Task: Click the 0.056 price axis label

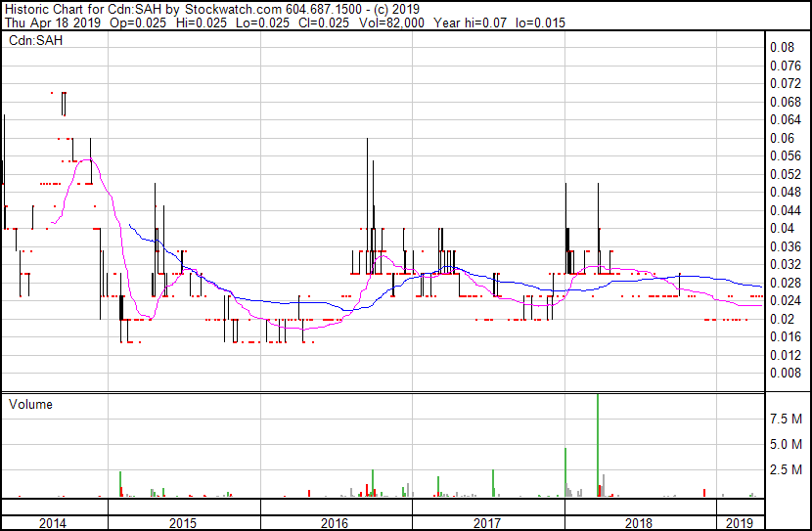Action: tap(785, 155)
